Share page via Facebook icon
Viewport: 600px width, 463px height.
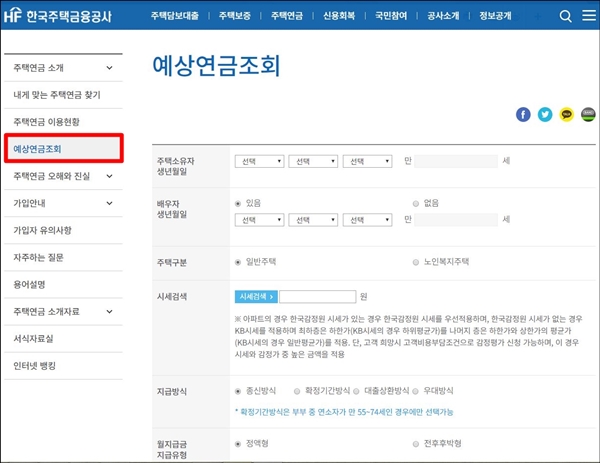[522, 114]
